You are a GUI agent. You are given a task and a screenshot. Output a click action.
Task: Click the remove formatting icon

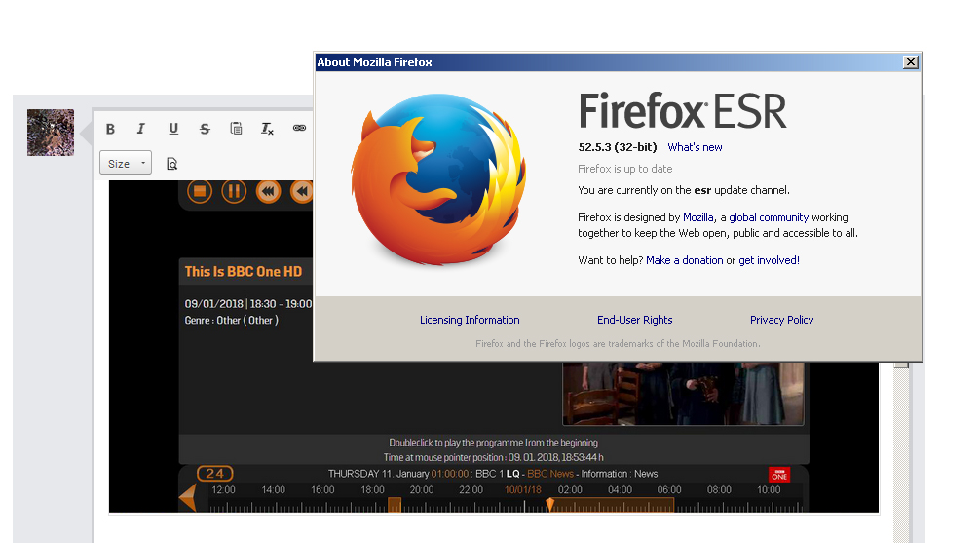pyautogui.click(x=267, y=129)
